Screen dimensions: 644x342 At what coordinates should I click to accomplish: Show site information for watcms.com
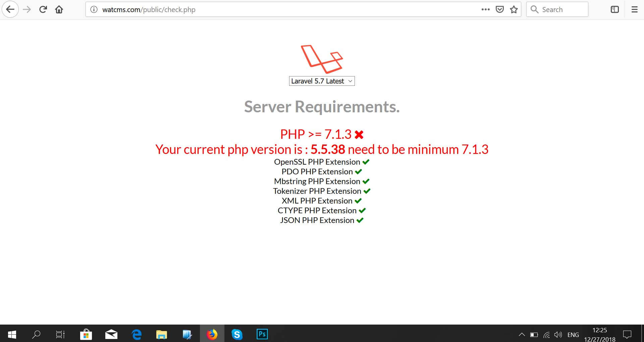pyautogui.click(x=94, y=9)
